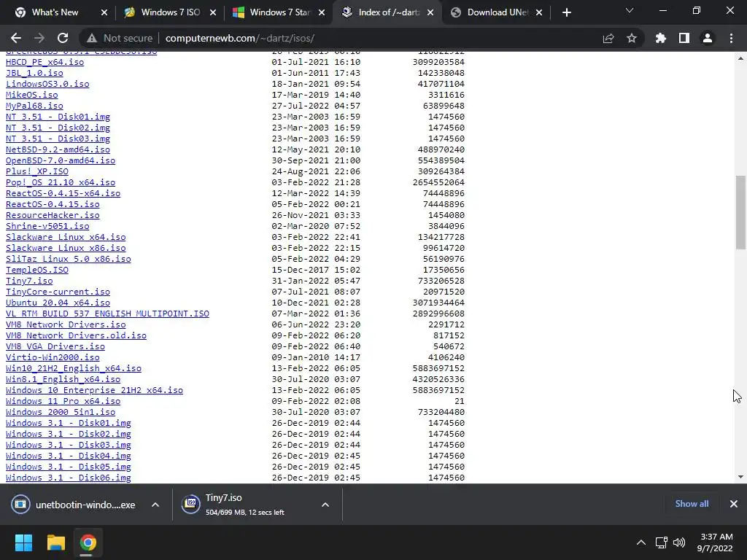Screen dimensions: 747x560
Task: Click the MikeOS.iso link
Action: tap(32, 95)
